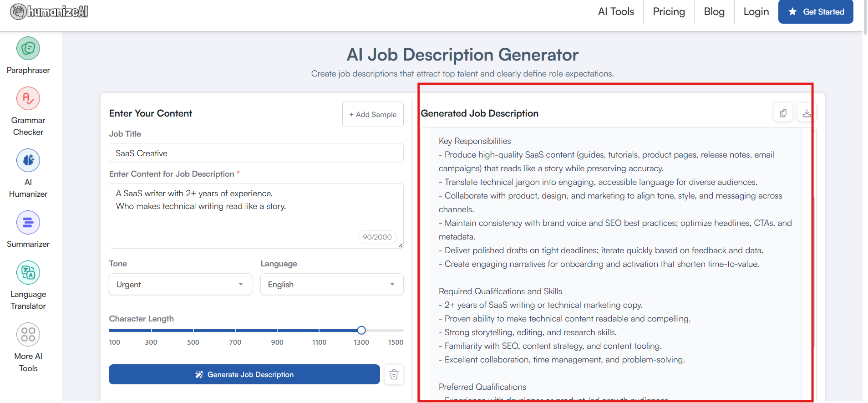
Task: Open the Summarizer tool icon
Action: (28, 222)
